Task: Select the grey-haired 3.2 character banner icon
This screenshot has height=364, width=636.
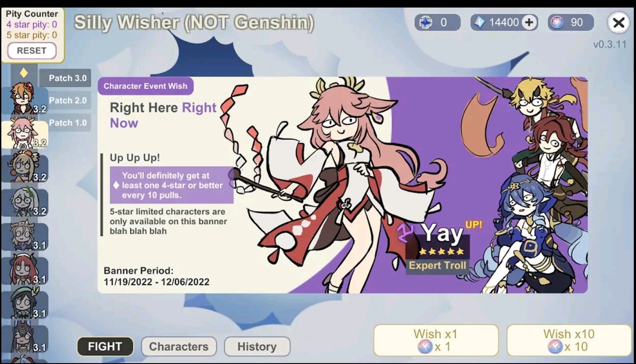Action: click(24, 203)
